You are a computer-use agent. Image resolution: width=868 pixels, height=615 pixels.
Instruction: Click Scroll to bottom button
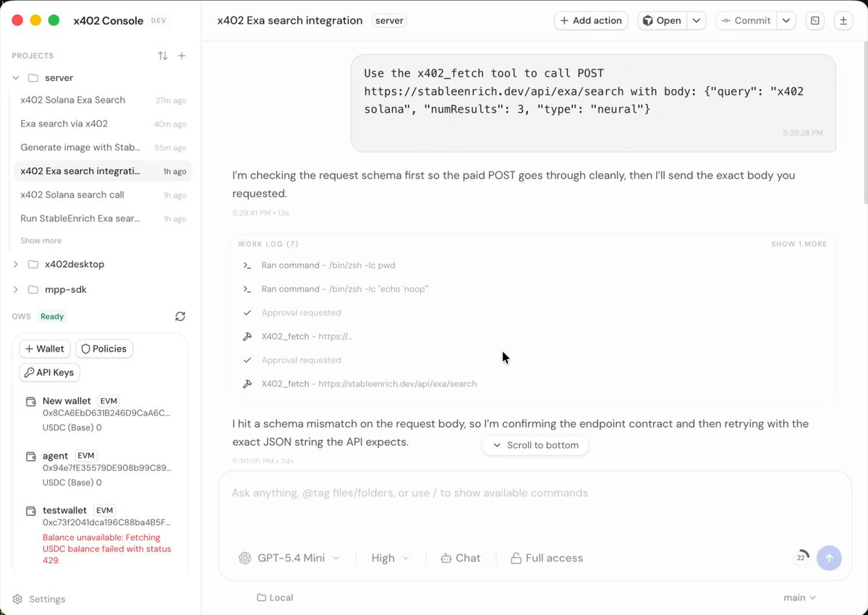[535, 445]
